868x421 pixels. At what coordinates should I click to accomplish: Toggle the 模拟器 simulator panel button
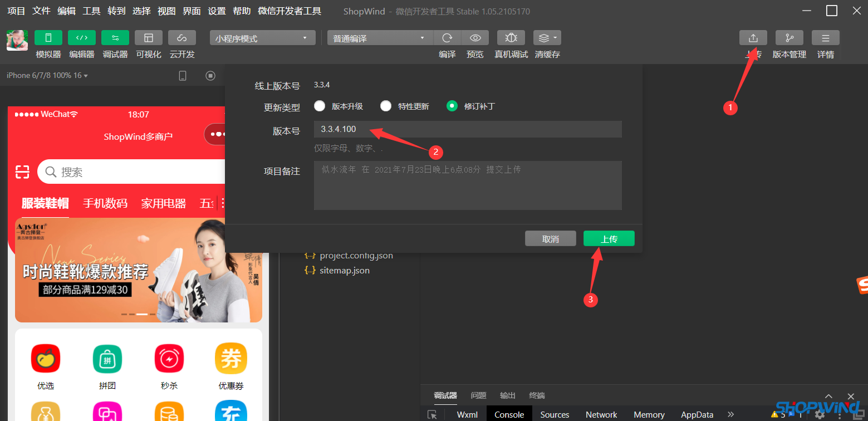pyautogui.click(x=48, y=37)
